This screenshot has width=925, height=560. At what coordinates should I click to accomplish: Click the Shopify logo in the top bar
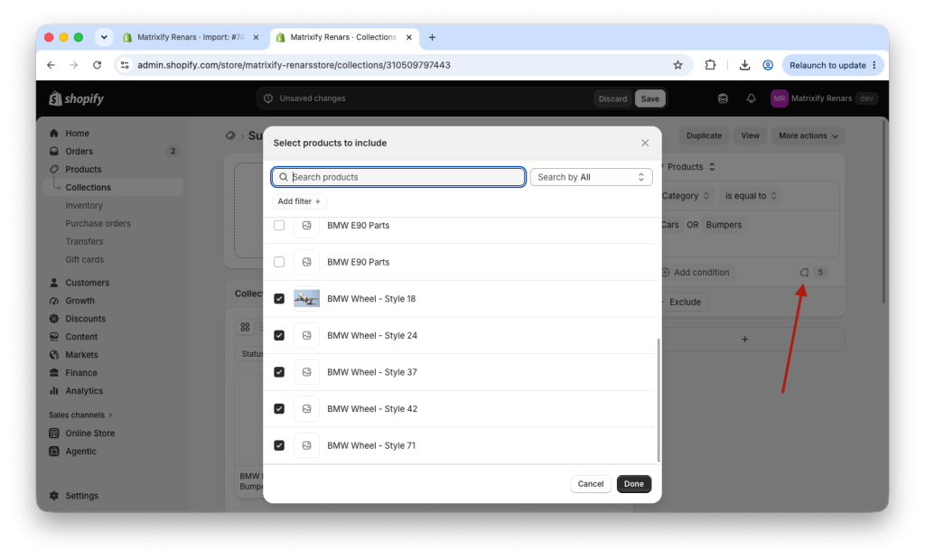tap(76, 98)
